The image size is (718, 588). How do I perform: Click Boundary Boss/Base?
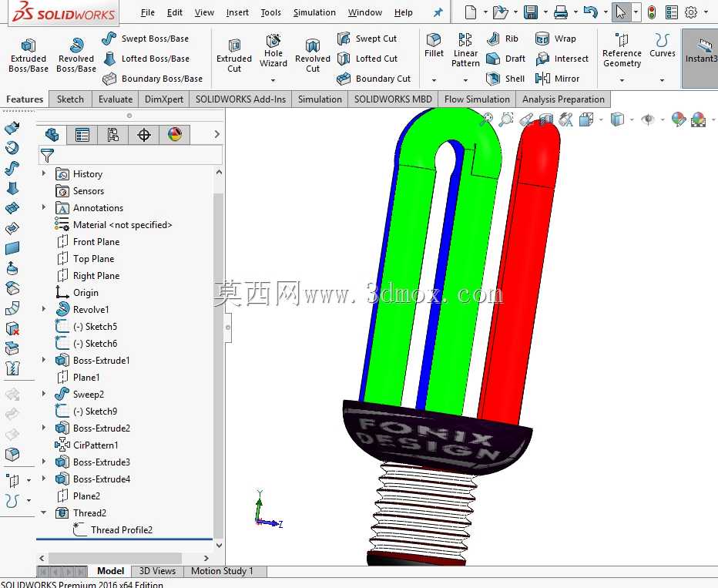click(153, 79)
